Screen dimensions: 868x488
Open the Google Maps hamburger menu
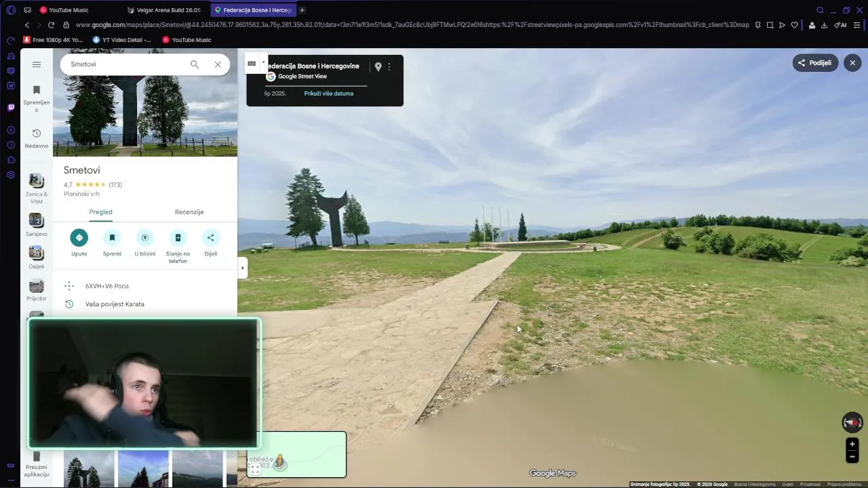coord(37,64)
